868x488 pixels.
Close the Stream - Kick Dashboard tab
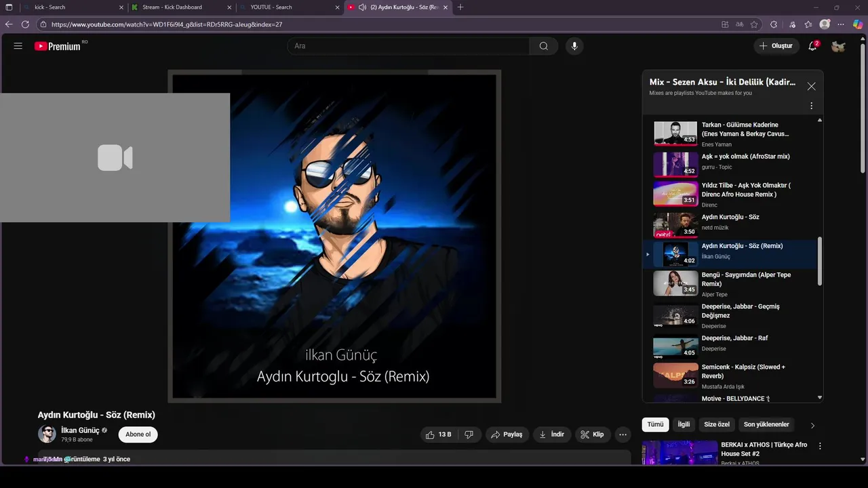(230, 7)
